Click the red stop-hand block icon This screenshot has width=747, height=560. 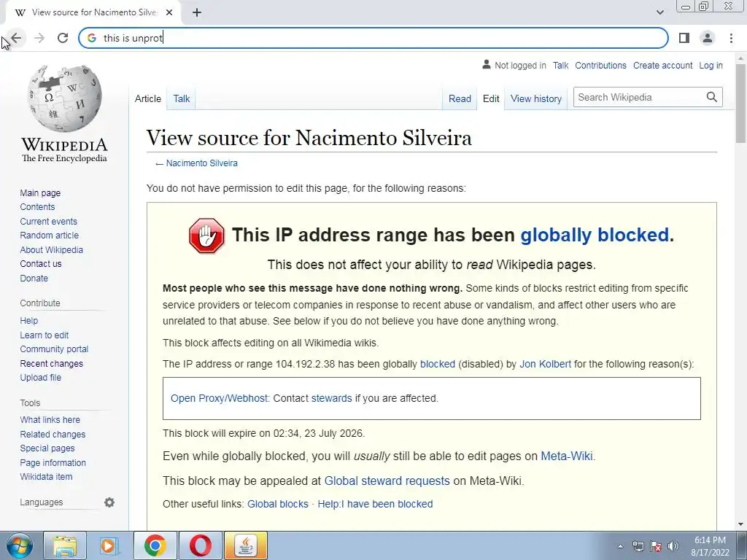(206, 236)
